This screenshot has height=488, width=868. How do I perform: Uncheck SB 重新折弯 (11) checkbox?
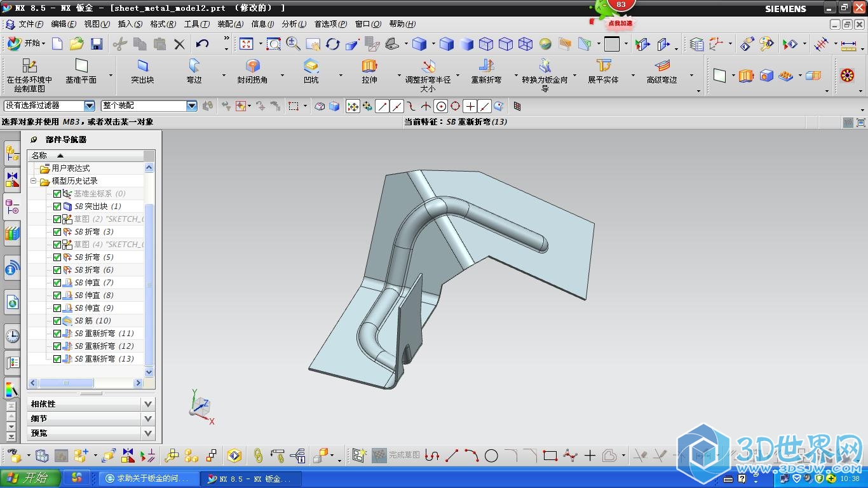tap(57, 334)
